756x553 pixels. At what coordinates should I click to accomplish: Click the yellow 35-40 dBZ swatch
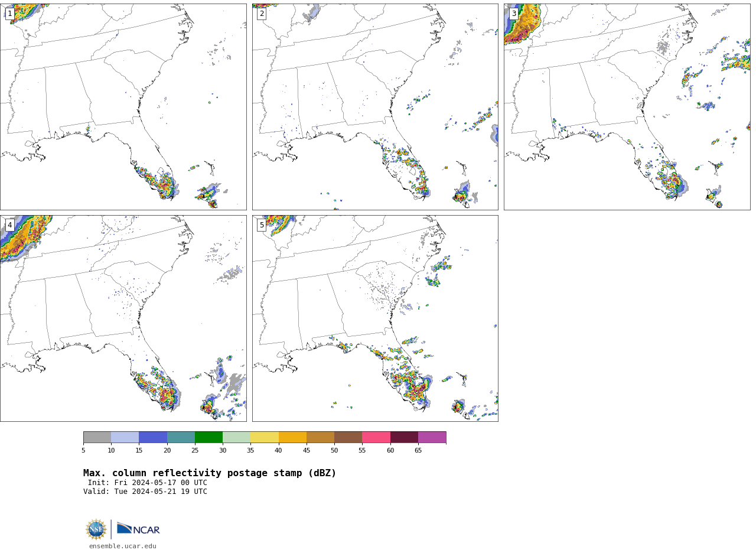tap(265, 437)
